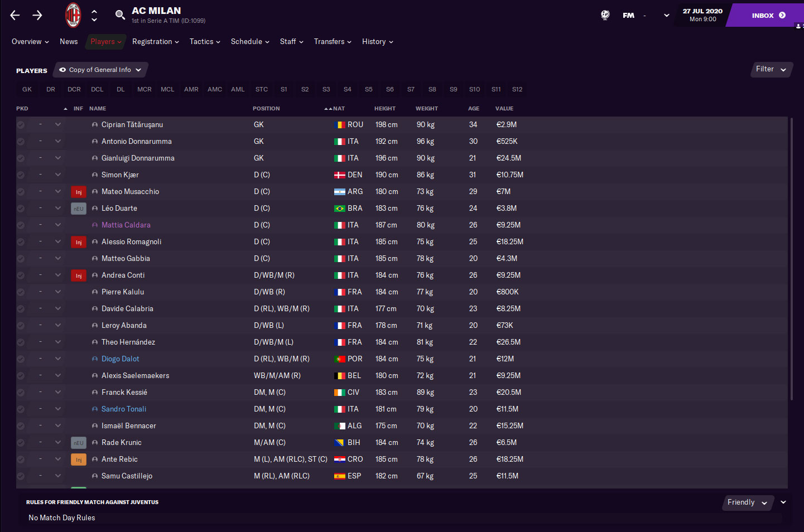The image size is (804, 532).
Task: Collapse the match rules panel chevron
Action: (x=783, y=502)
